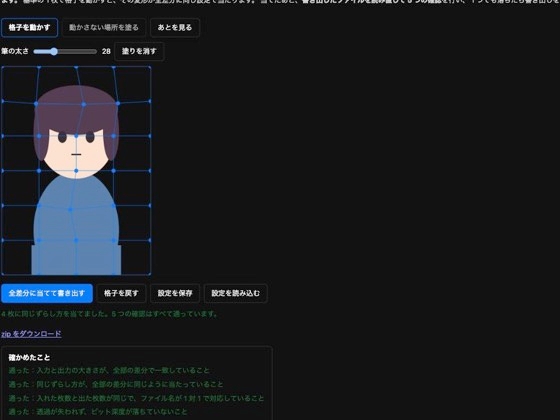Click the brush size value 28
Screen dimensions: 560x420
click(106, 51)
